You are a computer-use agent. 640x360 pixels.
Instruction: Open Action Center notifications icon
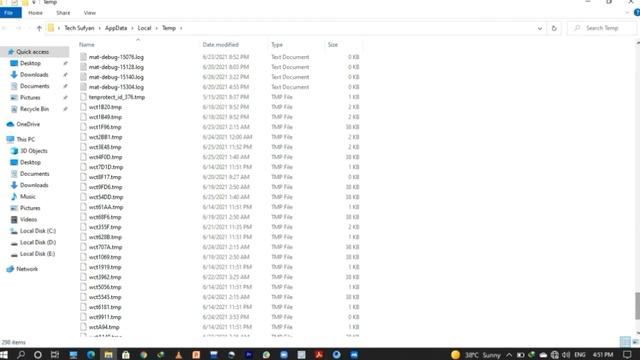point(627,355)
